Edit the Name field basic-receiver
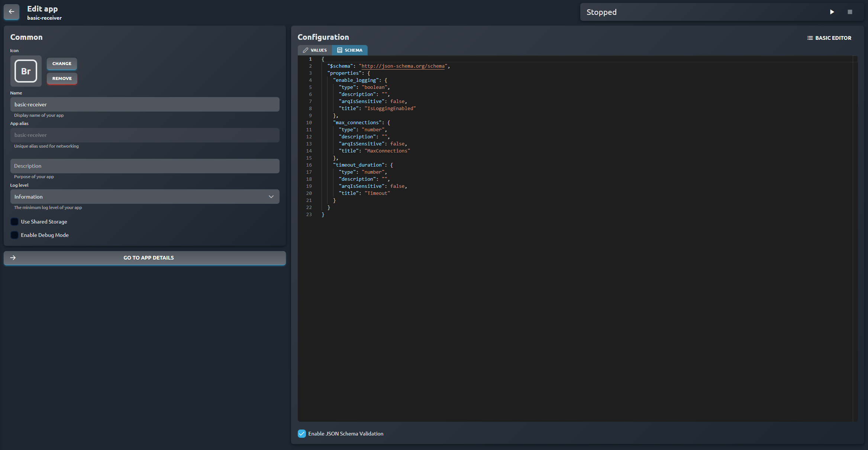 pos(145,105)
